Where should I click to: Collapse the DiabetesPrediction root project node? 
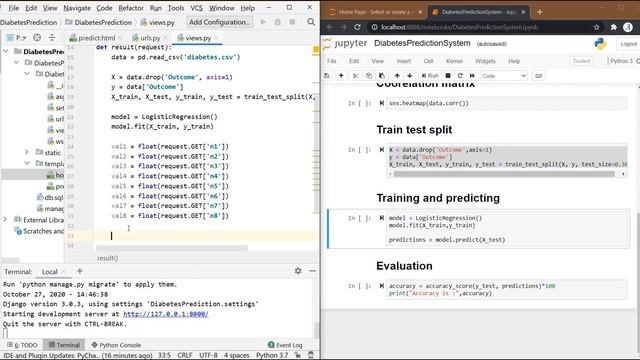(6, 51)
